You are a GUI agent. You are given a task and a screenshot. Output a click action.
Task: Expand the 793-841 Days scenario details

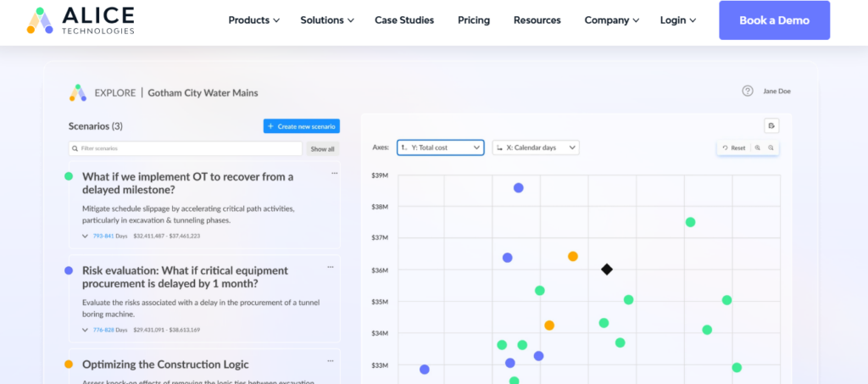point(85,236)
